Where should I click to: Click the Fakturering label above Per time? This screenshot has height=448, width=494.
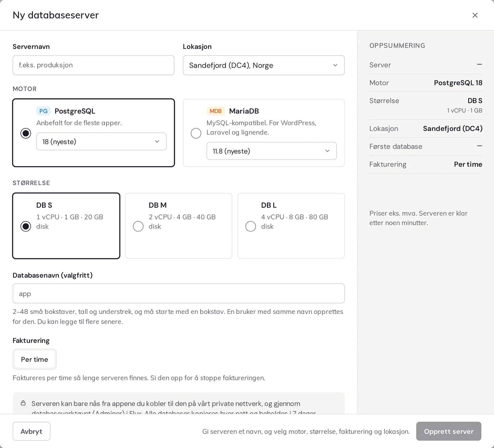[x=31, y=340]
